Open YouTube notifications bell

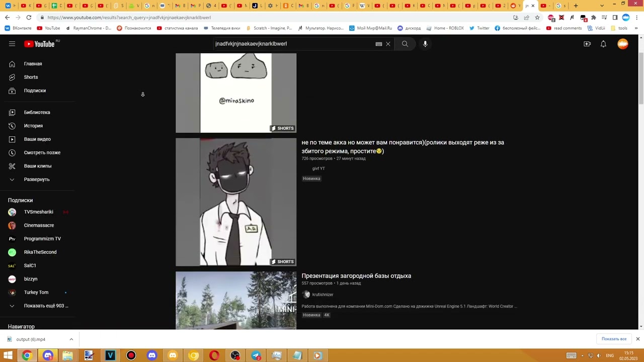click(603, 44)
